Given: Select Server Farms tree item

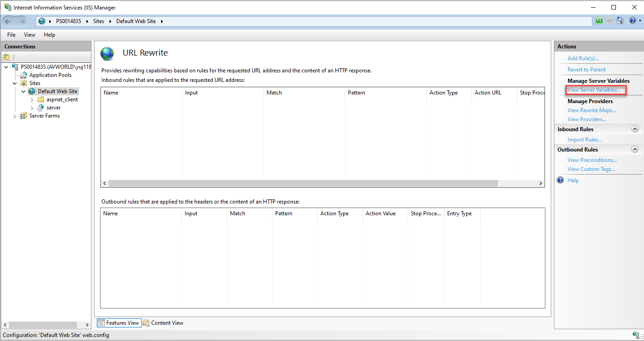Looking at the screenshot, I should 44,116.
